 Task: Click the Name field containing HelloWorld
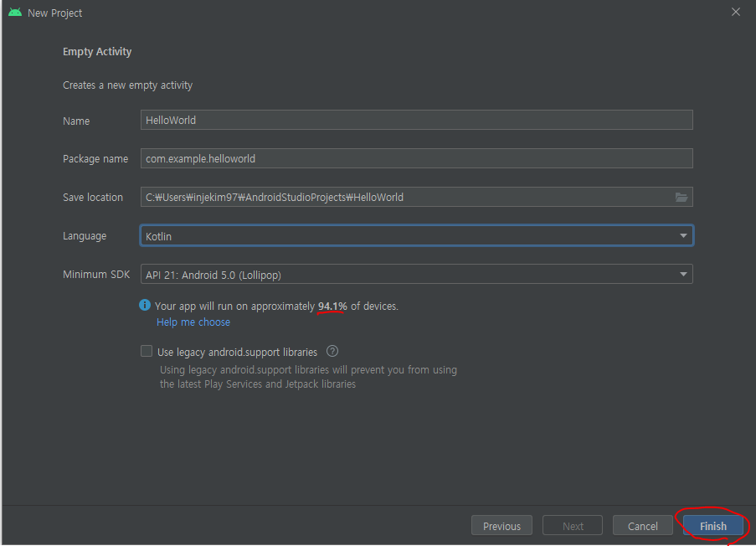pos(417,120)
